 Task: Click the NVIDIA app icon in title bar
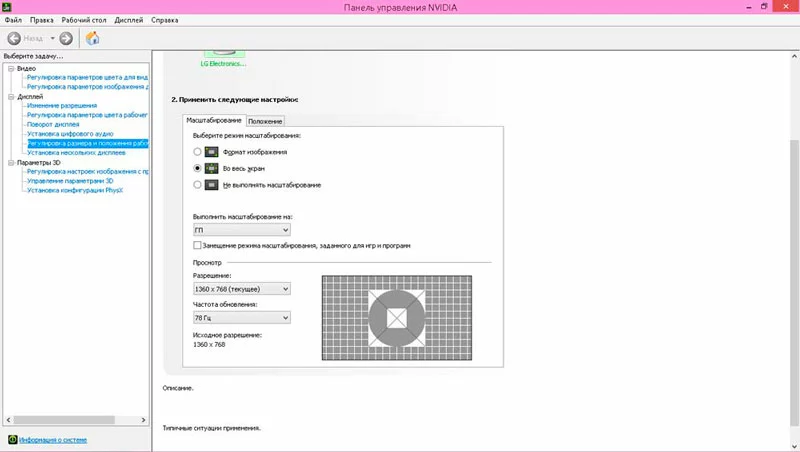pyautogui.click(x=6, y=7)
